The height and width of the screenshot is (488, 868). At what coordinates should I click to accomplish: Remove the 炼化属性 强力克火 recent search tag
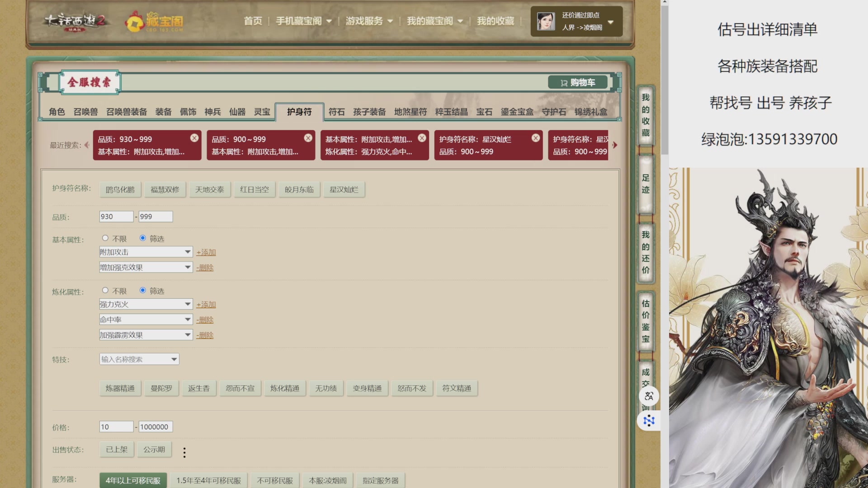[x=422, y=138]
